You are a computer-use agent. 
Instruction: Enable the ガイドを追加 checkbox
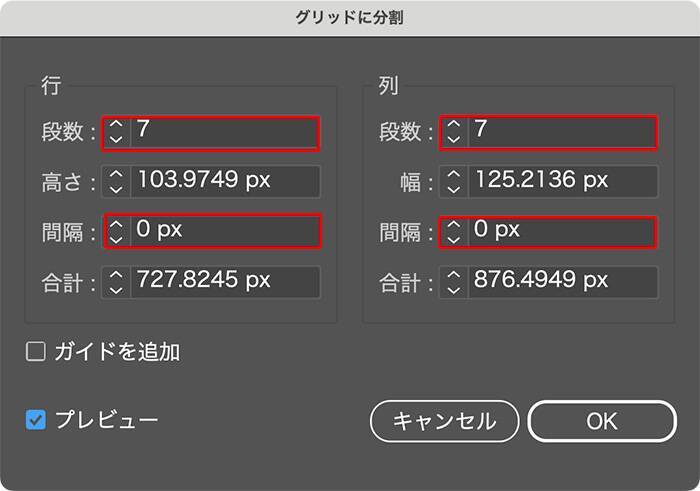(36, 352)
